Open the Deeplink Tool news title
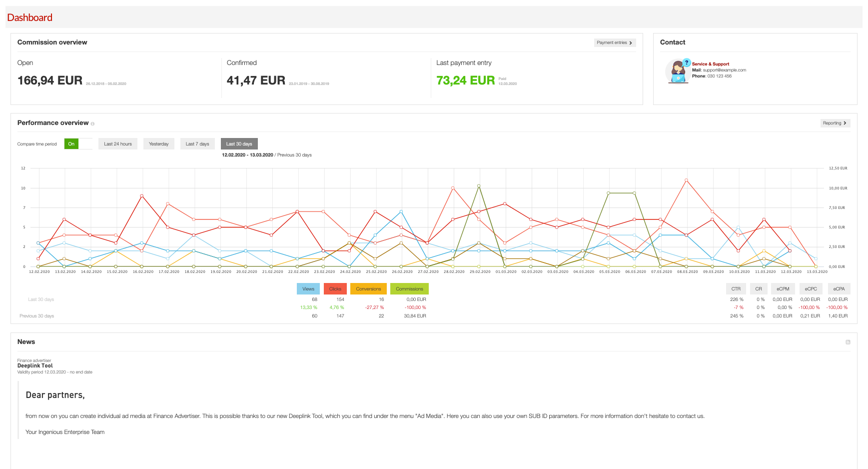Image resolution: width=868 pixels, height=469 pixels. click(x=35, y=365)
